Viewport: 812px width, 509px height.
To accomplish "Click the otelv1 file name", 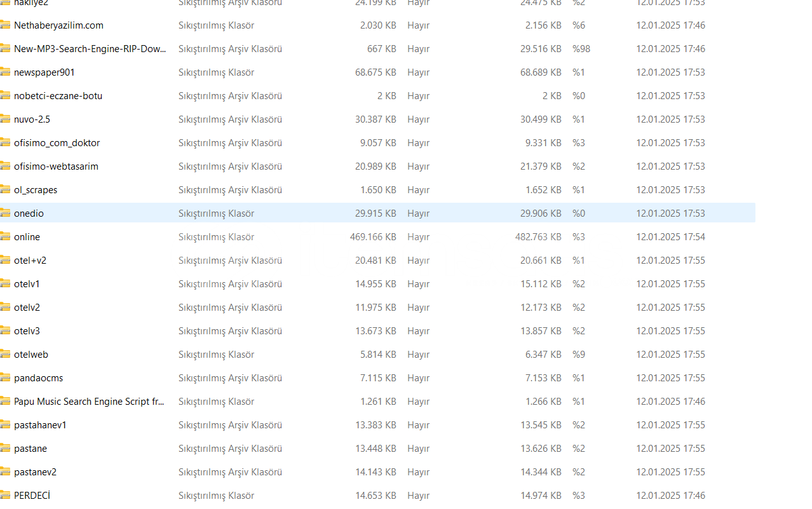I will tap(27, 284).
